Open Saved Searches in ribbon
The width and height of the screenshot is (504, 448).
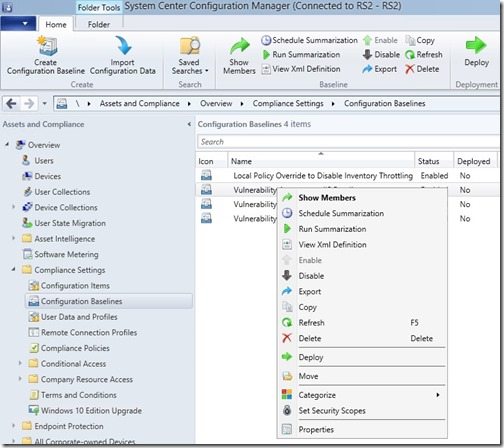click(x=190, y=56)
